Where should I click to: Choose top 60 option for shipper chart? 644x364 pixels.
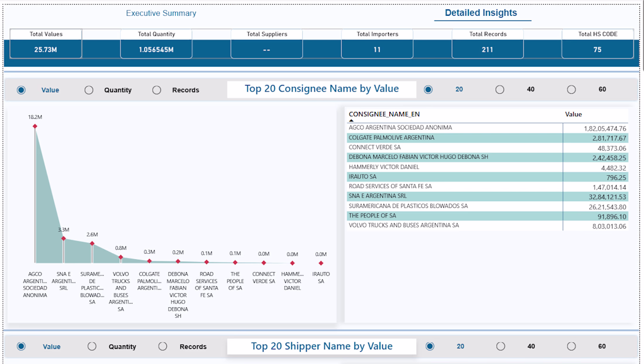point(571,346)
